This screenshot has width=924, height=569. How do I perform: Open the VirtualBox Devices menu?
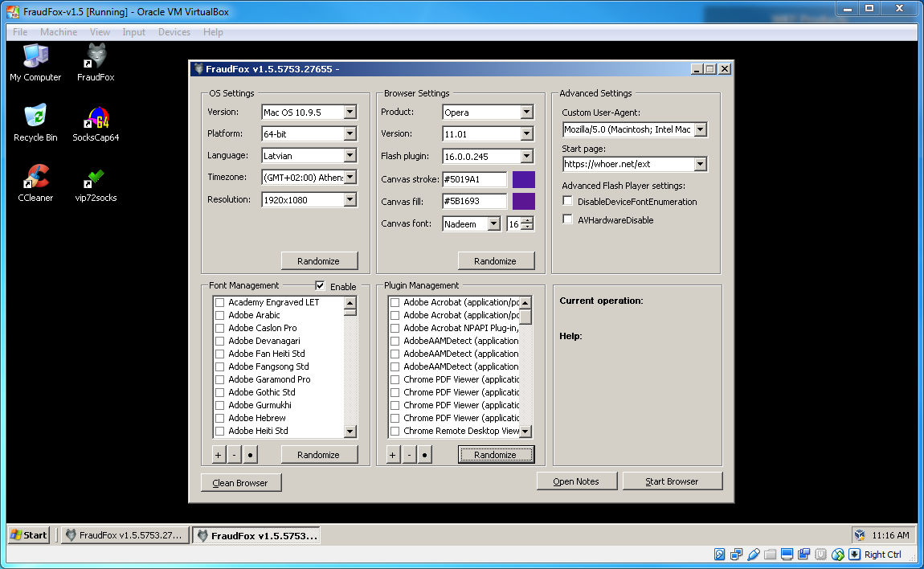174,32
